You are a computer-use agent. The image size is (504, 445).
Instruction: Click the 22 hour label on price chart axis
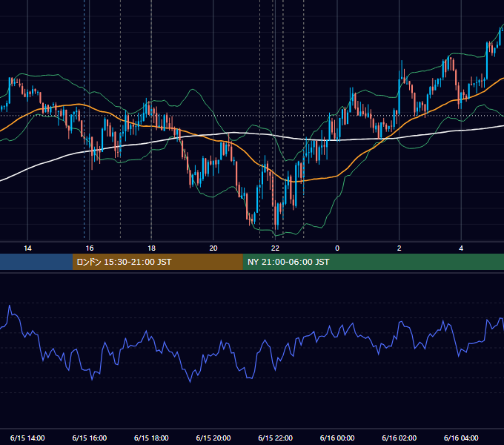275,248
